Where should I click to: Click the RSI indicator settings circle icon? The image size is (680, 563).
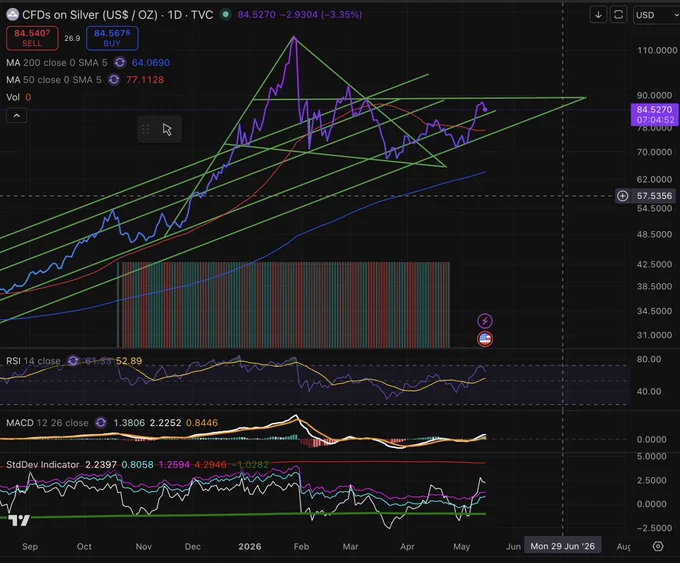coord(73,361)
